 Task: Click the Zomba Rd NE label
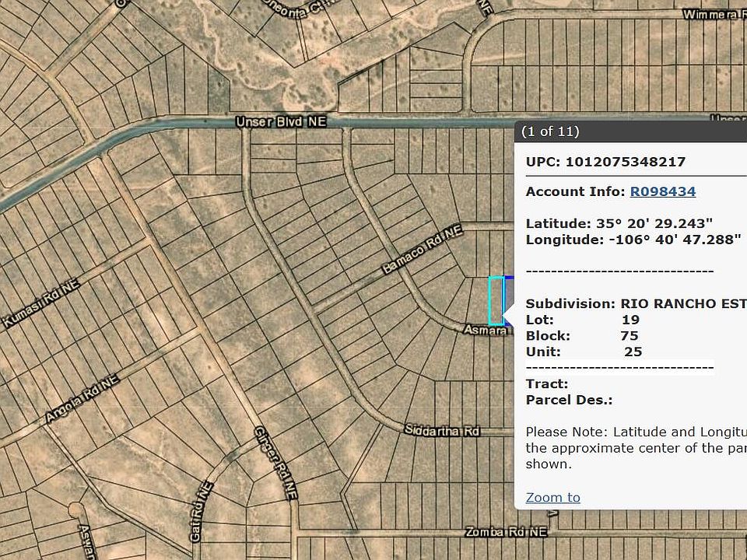pyautogui.click(x=505, y=532)
